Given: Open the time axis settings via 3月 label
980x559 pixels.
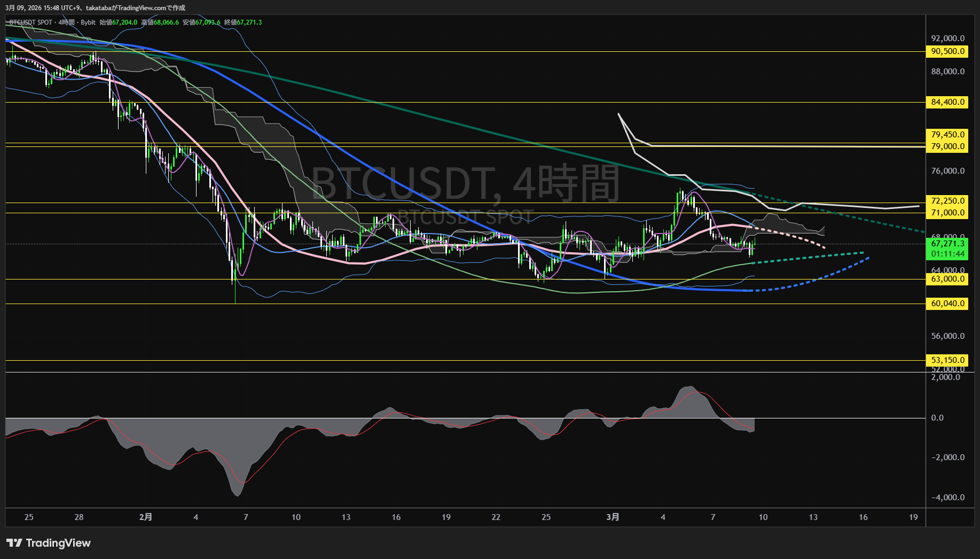Looking at the screenshot, I should [x=613, y=517].
